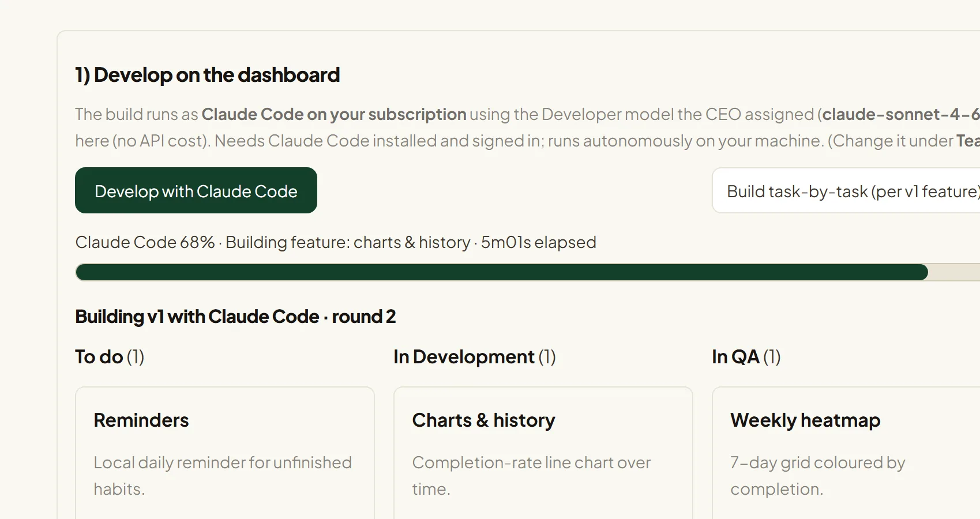Screen dimensions: 980x519
Task: Click "Claude Code on your subscription" bold text
Action: pos(334,114)
